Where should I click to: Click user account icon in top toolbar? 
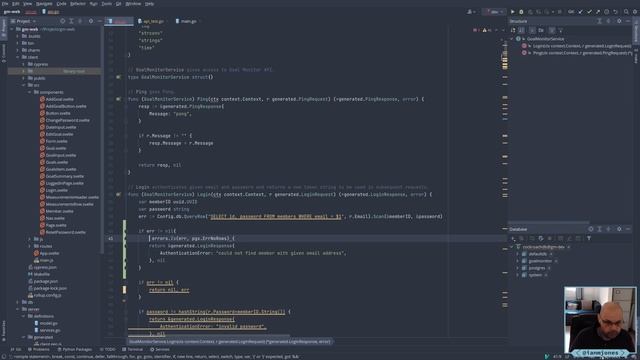click(470, 12)
